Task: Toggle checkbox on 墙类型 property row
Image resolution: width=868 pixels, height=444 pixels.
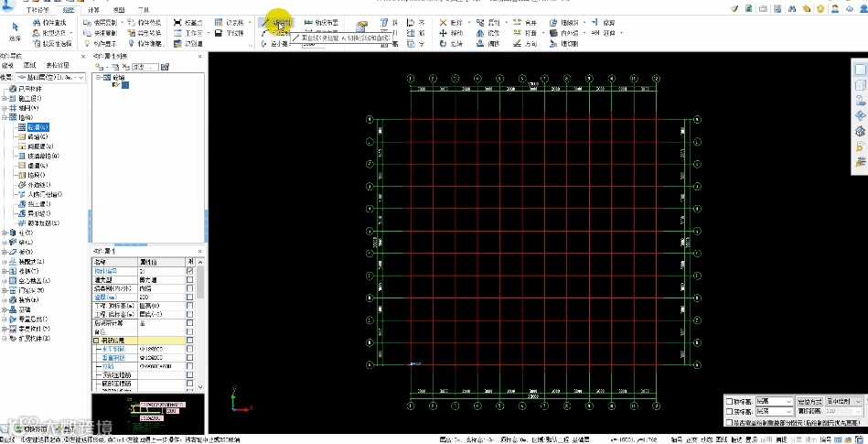Action: click(190, 280)
